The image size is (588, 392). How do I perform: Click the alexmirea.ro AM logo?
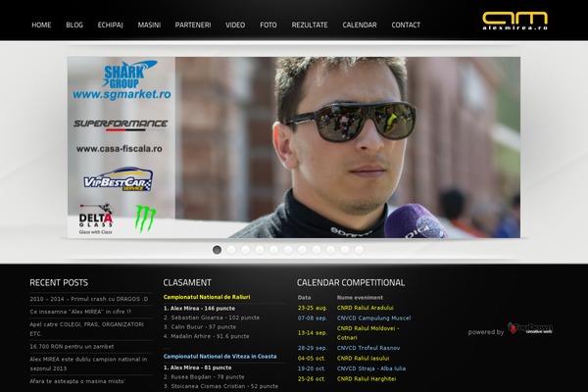tap(514, 21)
